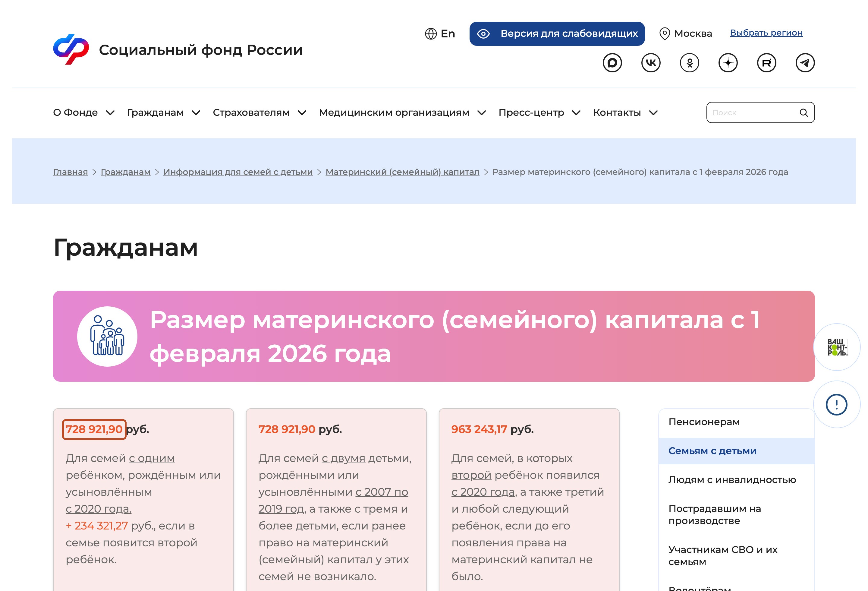868x591 pixels.
Task: Open the VK social network icon
Action: tap(651, 63)
